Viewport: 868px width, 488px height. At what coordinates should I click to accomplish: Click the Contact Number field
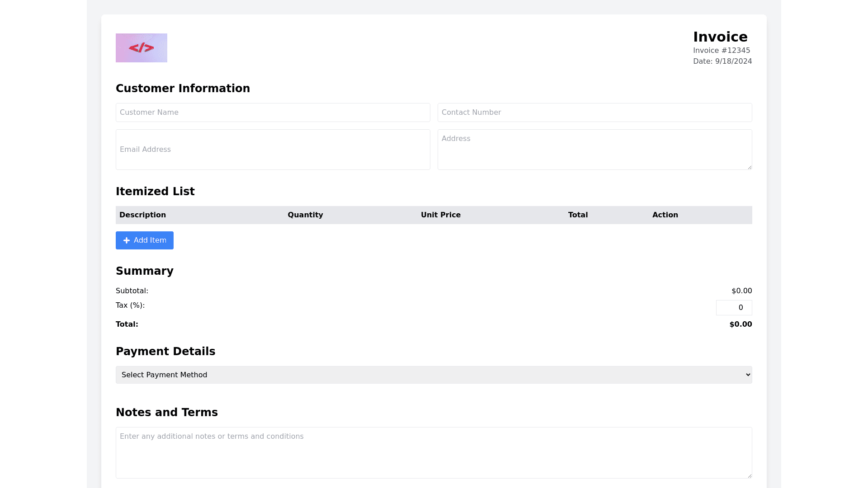click(594, 112)
